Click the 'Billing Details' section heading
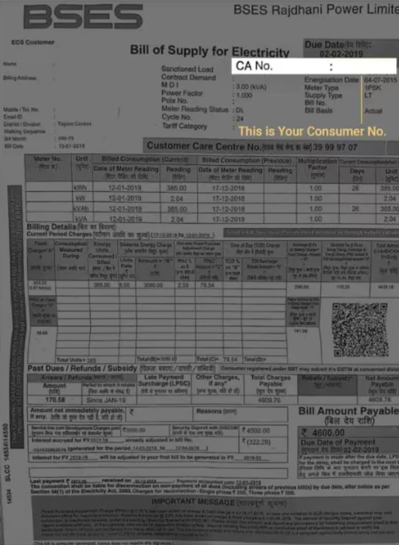This screenshot has height=545, width=399. 51,227
